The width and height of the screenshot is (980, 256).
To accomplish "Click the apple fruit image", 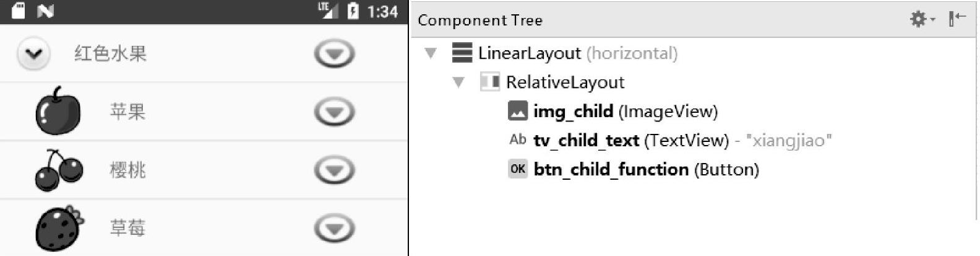I will pos(58,112).
